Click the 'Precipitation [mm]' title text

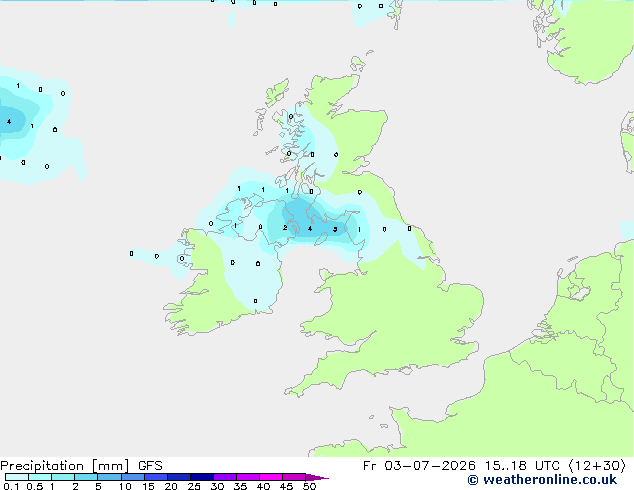pos(65,466)
